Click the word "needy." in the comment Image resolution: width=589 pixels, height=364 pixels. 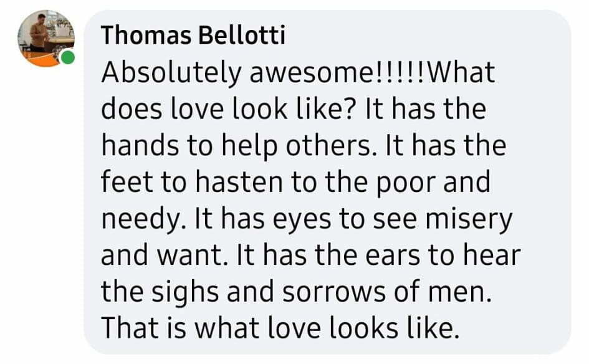pyautogui.click(x=143, y=220)
